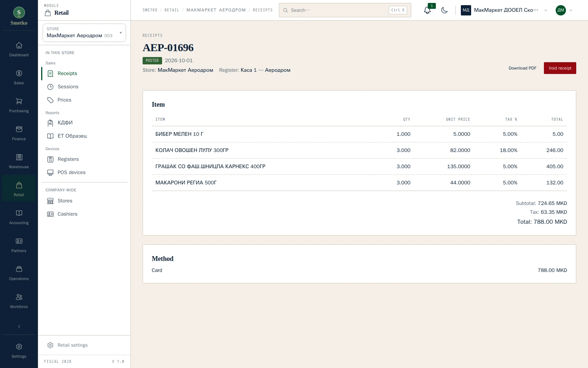
Task: Open the Retail bag icon in sidebar
Action: pyautogui.click(x=19, y=185)
